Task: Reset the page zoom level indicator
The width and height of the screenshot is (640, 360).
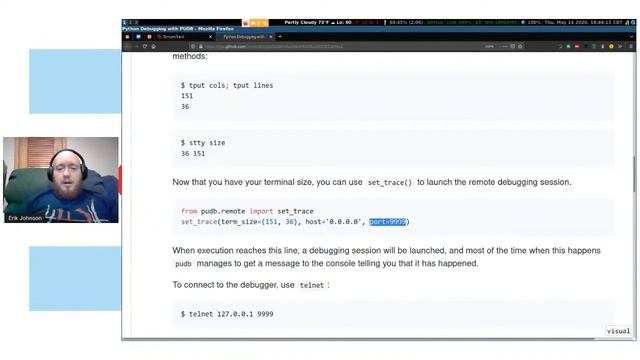Action: pos(489,47)
